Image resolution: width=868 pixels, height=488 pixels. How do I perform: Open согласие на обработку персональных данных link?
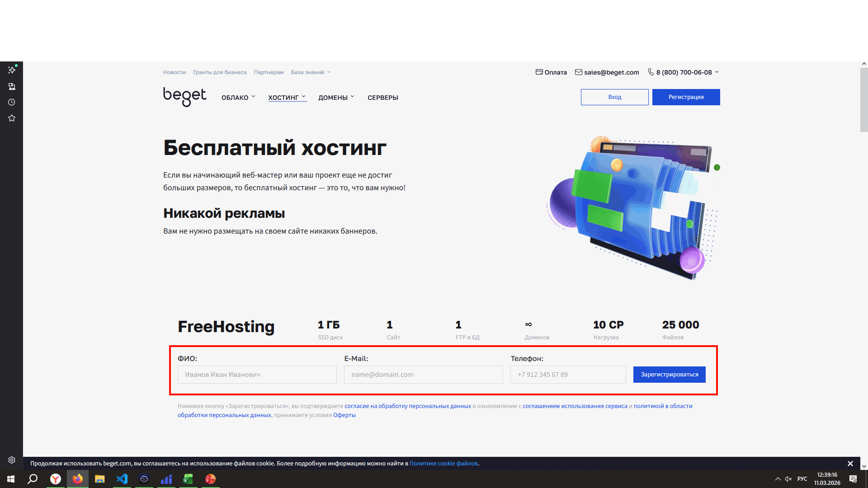(408, 406)
